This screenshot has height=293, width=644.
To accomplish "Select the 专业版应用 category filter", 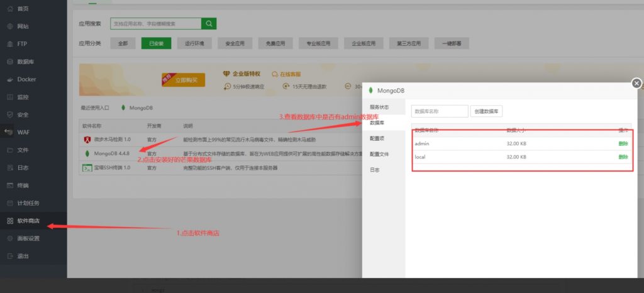I will [x=318, y=43].
